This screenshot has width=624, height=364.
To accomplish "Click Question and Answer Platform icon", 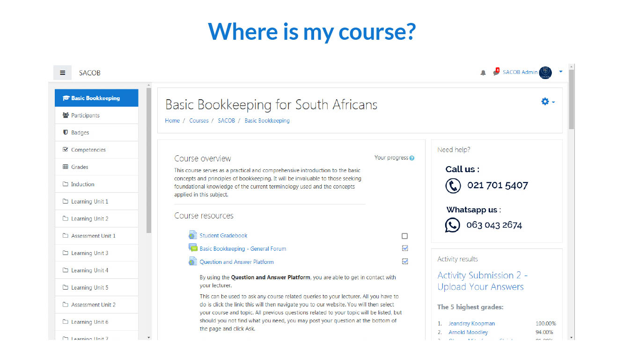I will click(192, 262).
